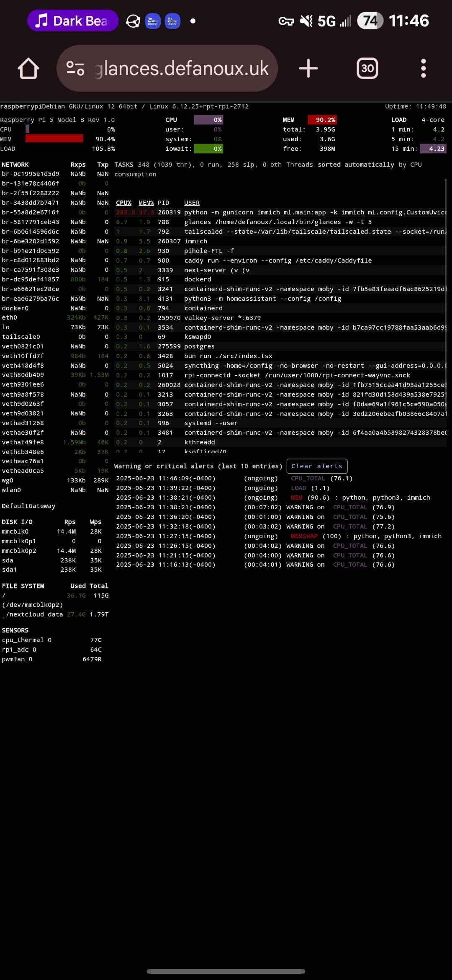Click the DISK I/O section header

(17, 522)
